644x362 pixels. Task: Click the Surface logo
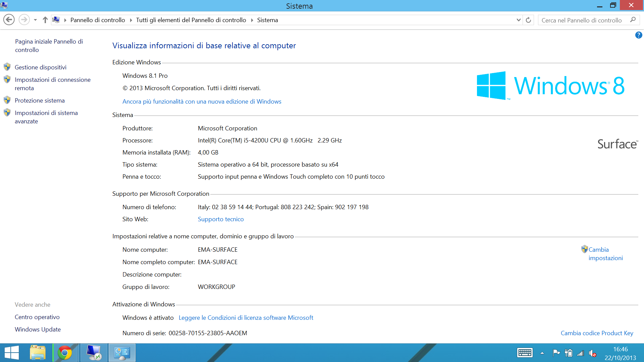pyautogui.click(x=618, y=144)
